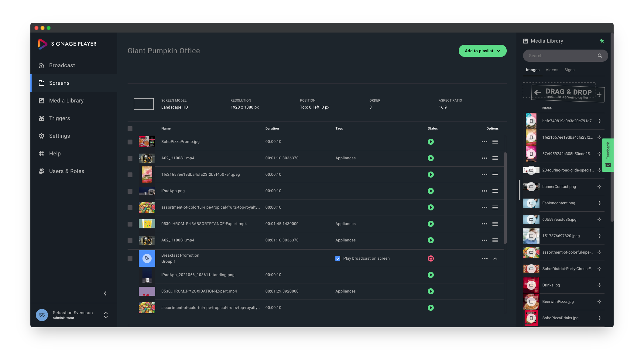Switch to the Videos tab
This screenshot has height=350, width=644.
(552, 70)
